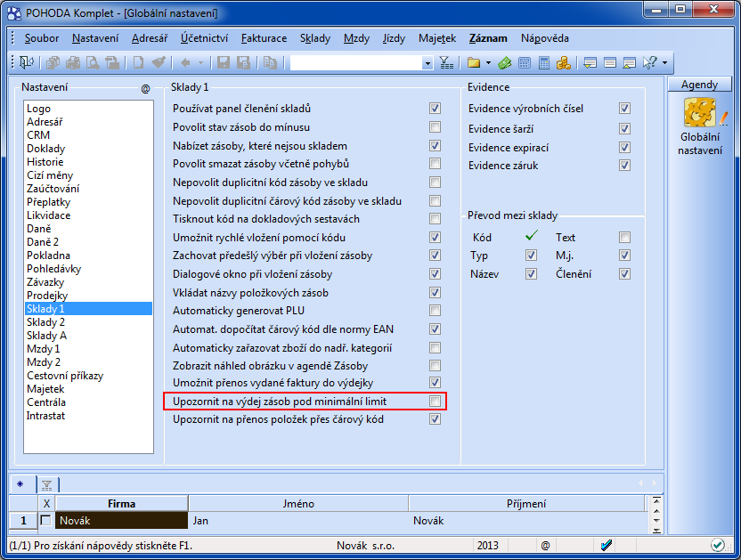Open print preview with magnifier icon
Image resolution: width=741 pixels, height=560 pixels.
[93, 62]
